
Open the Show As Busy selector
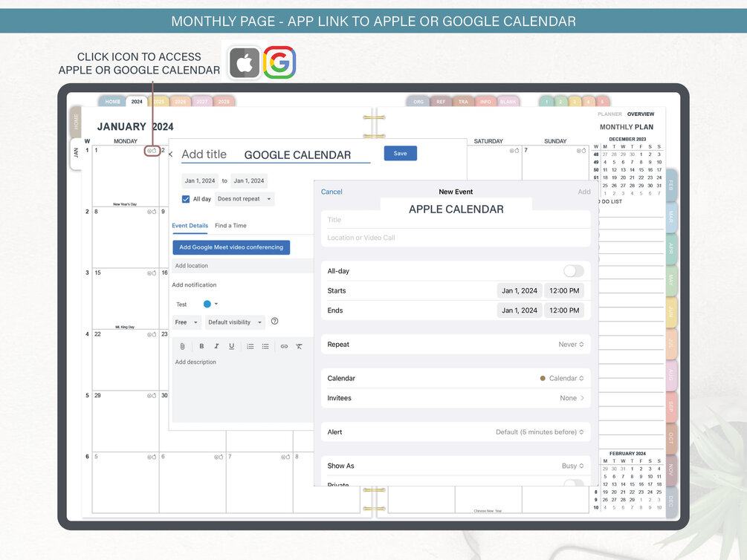coord(572,466)
